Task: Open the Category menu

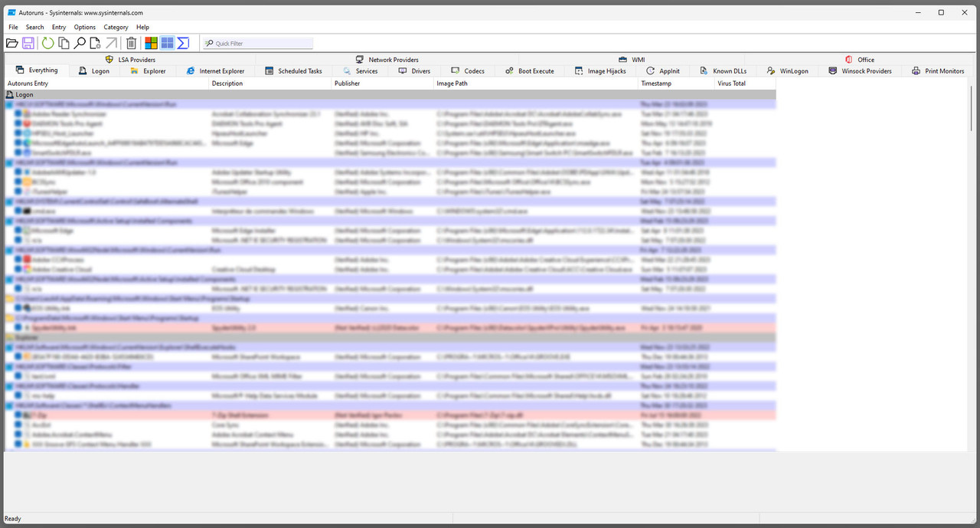Action: 116,27
